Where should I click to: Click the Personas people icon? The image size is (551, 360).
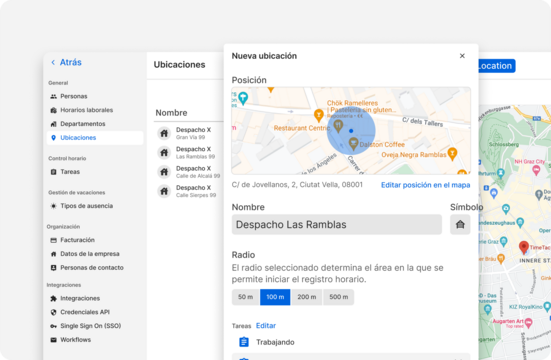53,96
